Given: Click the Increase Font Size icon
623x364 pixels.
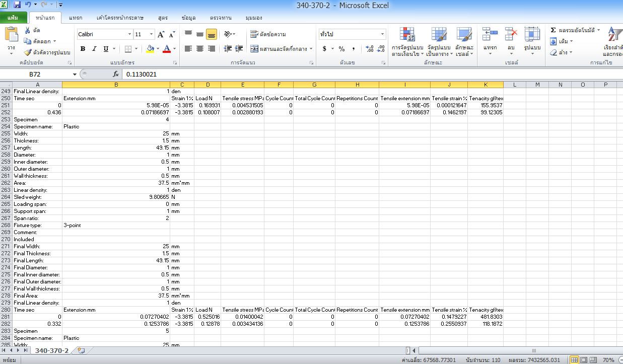Looking at the screenshot, I should [x=161, y=34].
